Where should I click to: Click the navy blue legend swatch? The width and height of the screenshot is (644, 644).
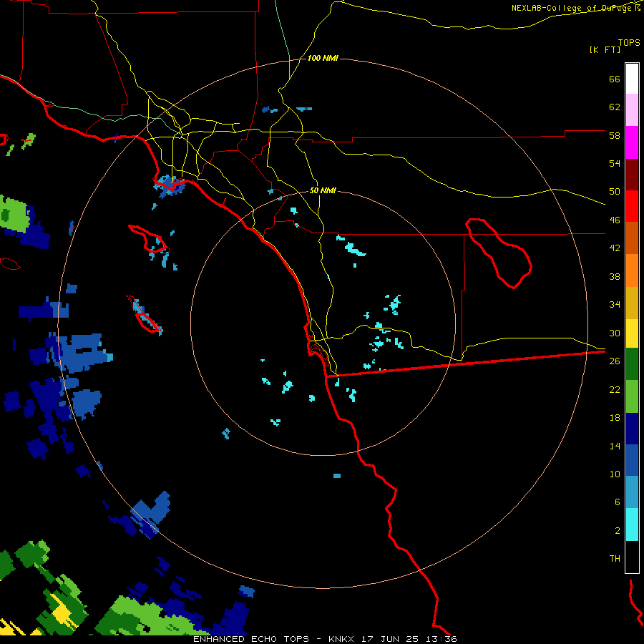(632, 429)
